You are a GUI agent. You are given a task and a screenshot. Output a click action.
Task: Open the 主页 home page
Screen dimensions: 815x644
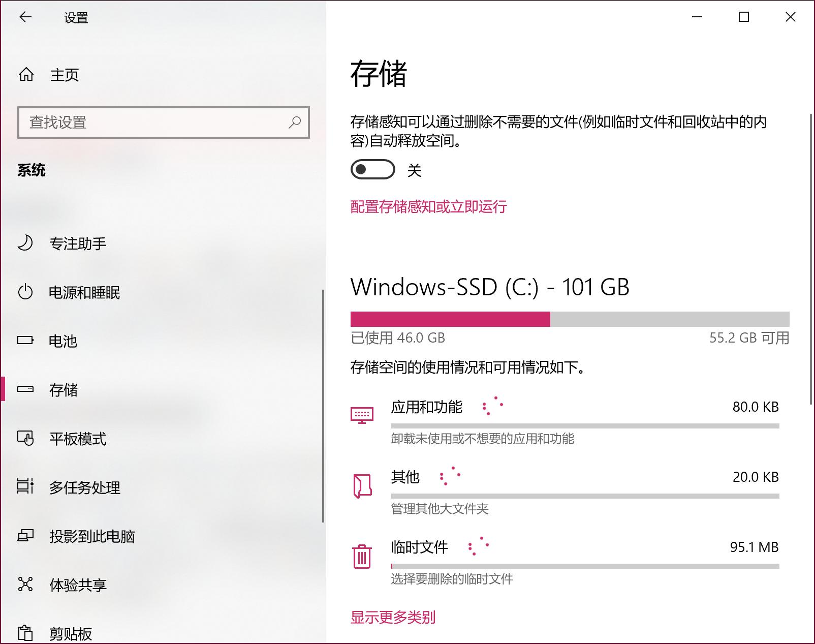[63, 75]
